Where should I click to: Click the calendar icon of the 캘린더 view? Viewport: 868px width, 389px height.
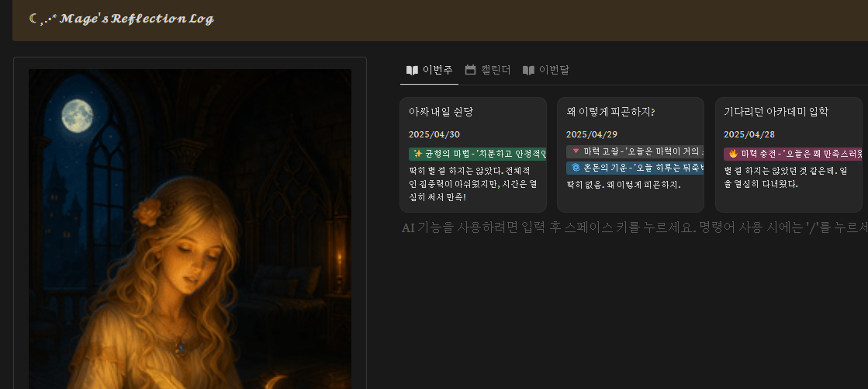(x=470, y=70)
